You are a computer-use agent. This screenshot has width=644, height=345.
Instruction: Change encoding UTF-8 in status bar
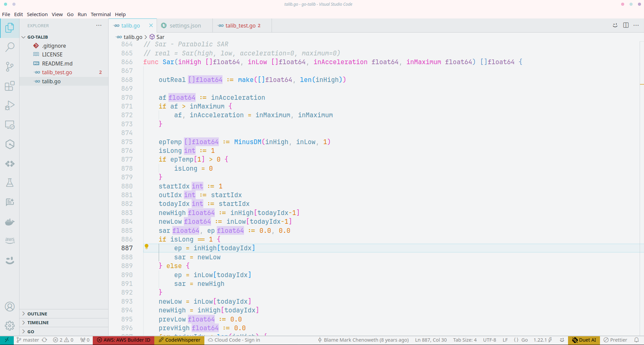(x=489, y=340)
